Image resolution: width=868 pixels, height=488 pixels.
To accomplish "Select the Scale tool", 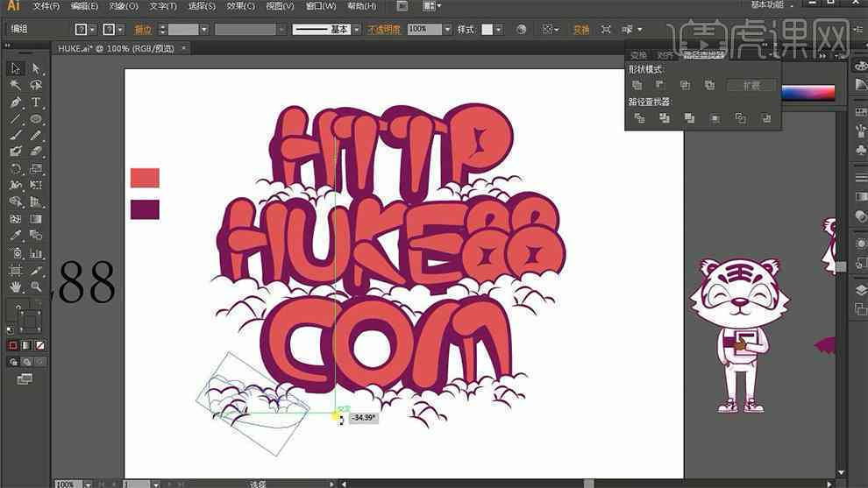I will pos(36,168).
